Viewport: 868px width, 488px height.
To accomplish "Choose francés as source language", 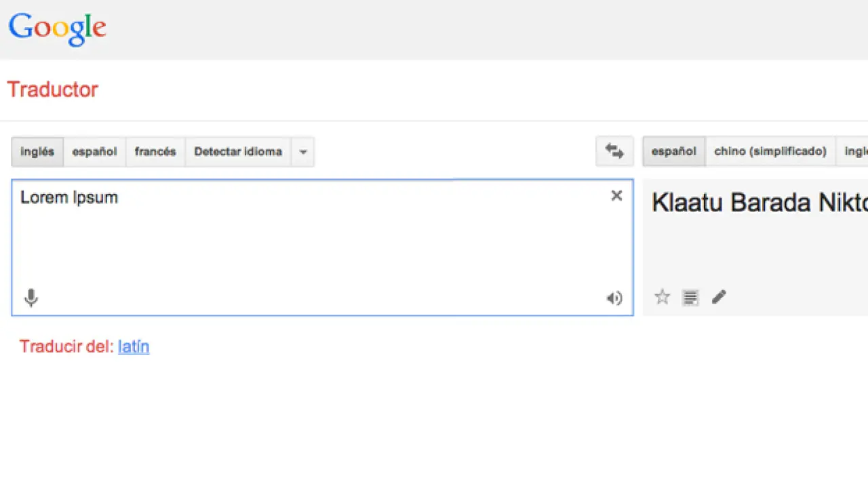I will tap(155, 152).
